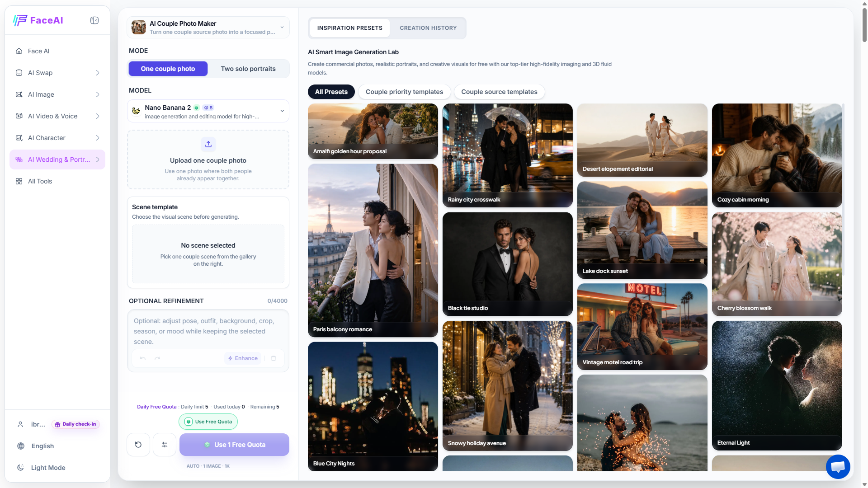This screenshot has height=488, width=868.
Task: Collapse the sidebar panel icon
Action: (94, 20)
